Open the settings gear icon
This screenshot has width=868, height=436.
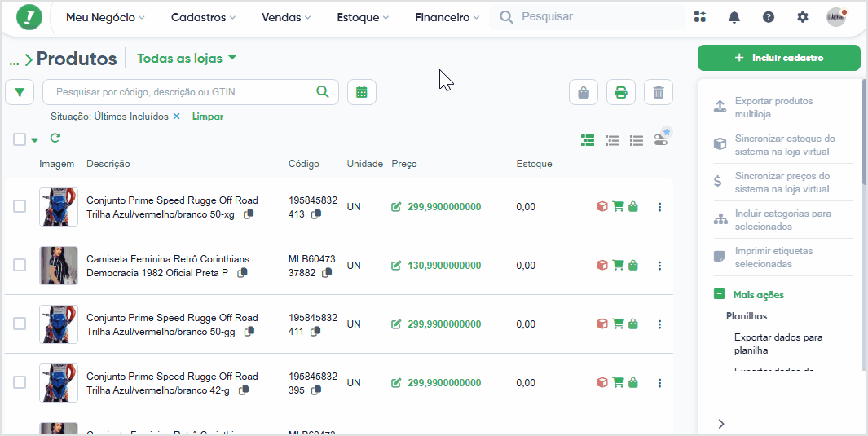pos(803,17)
